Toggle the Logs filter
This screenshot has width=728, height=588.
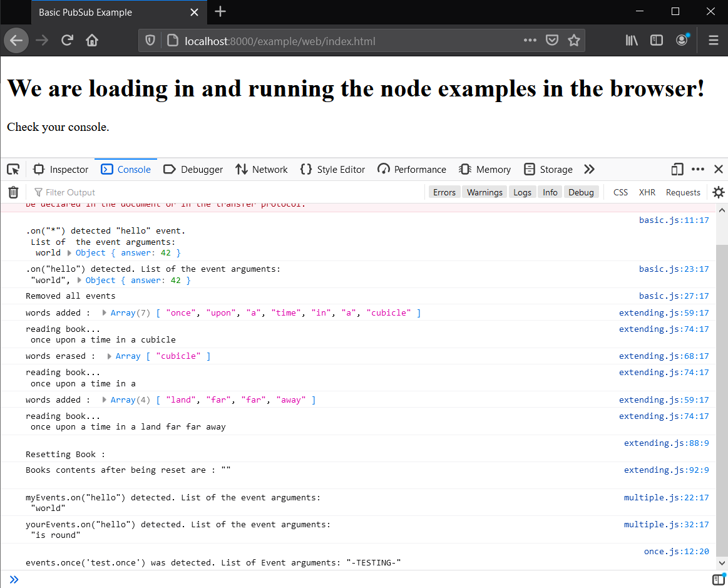522,192
